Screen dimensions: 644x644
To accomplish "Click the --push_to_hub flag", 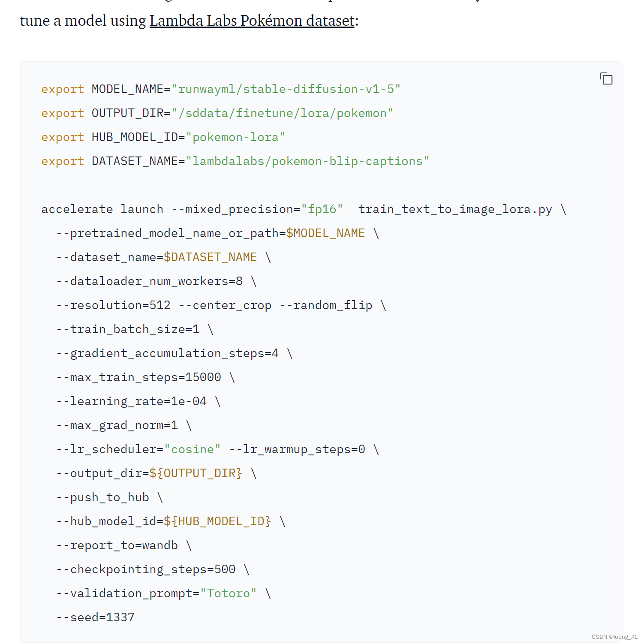I will tap(102, 497).
